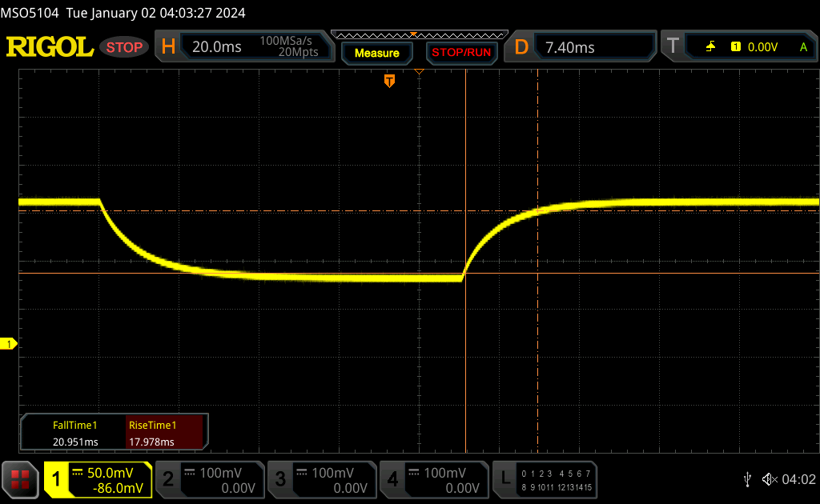Screen dimensions: 820x504
Task: Click the channel 1 -86.0mV offset value
Action: click(118, 488)
